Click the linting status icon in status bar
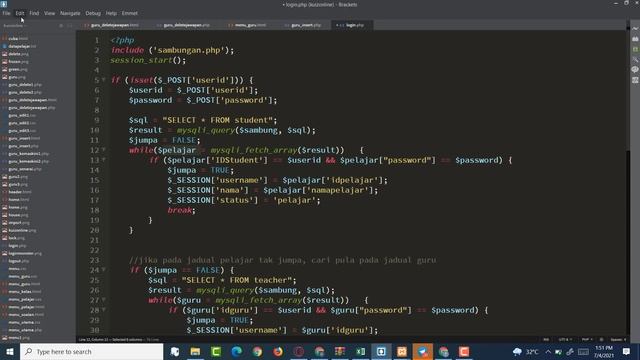This screenshot has height=360, width=640. click(x=601, y=340)
